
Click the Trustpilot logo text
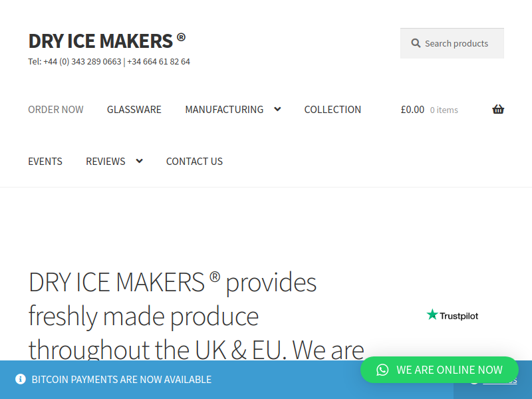[x=459, y=316]
